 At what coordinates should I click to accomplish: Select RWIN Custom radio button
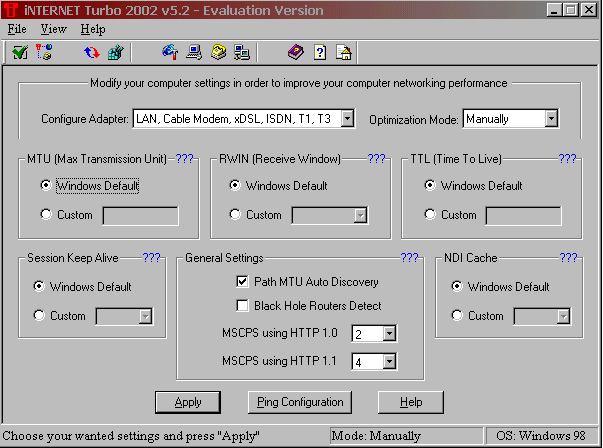235,214
